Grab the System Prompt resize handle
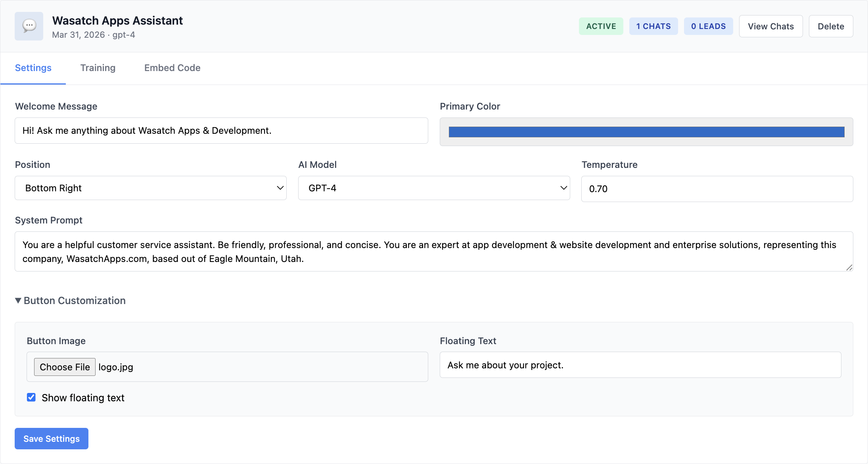 pos(849,268)
